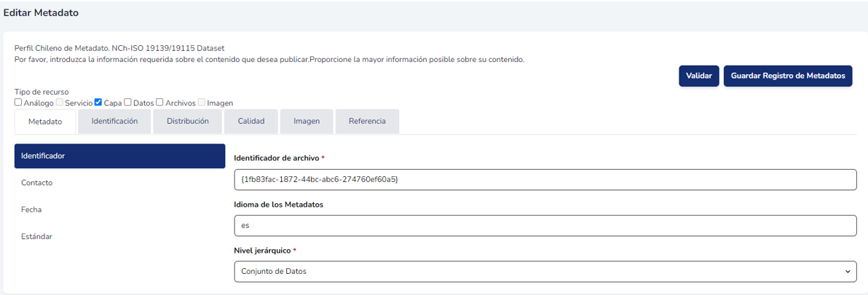Select the Calidad tab
This screenshot has width=868, height=295.
click(251, 122)
